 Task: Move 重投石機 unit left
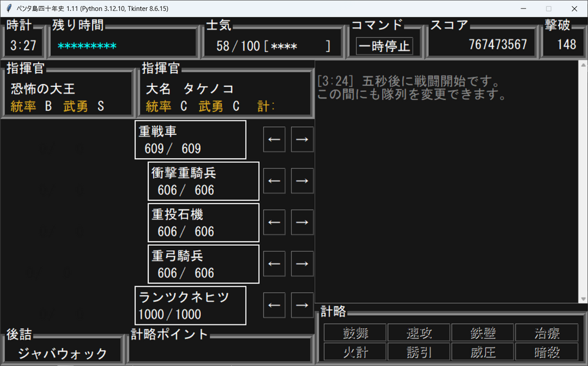tap(274, 222)
